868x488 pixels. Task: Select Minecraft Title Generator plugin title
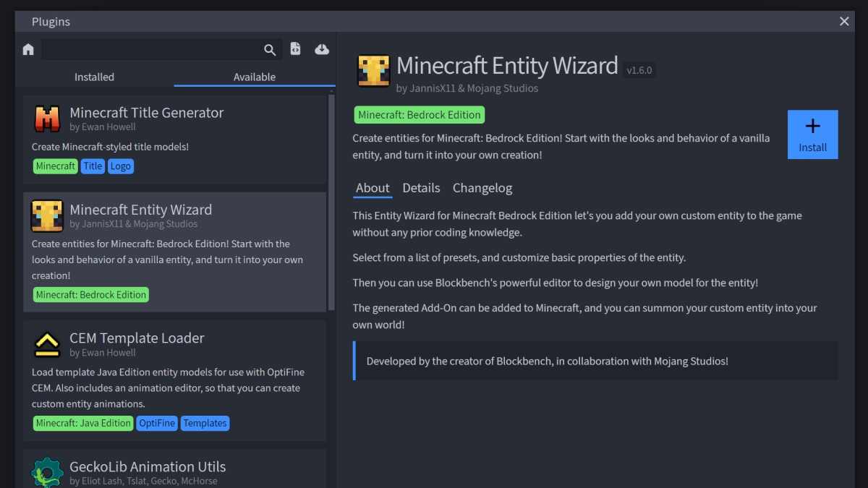[147, 112]
